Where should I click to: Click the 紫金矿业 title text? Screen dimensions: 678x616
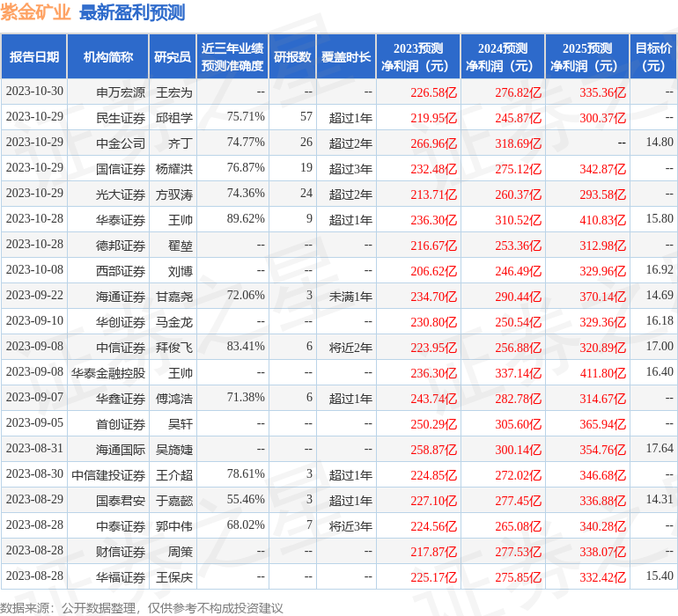(x=35, y=12)
